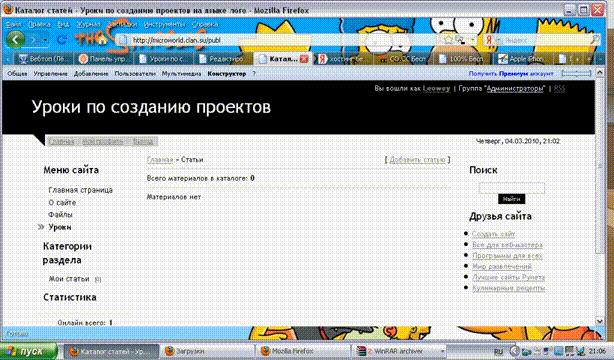Click the Найти search button

511,199
